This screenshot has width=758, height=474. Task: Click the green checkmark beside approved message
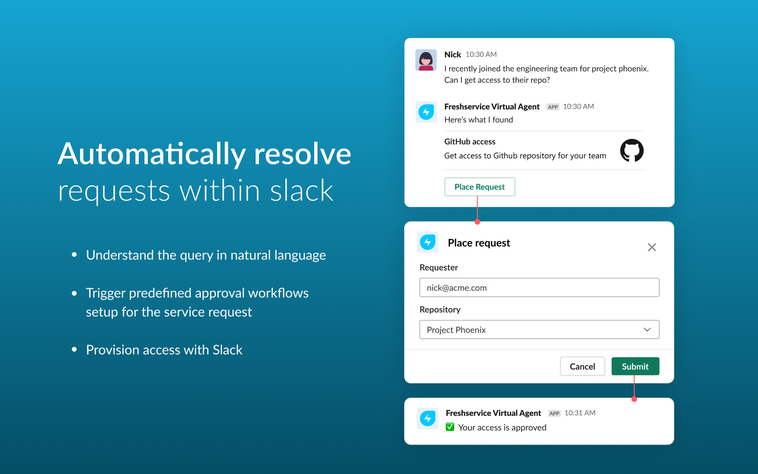450,427
